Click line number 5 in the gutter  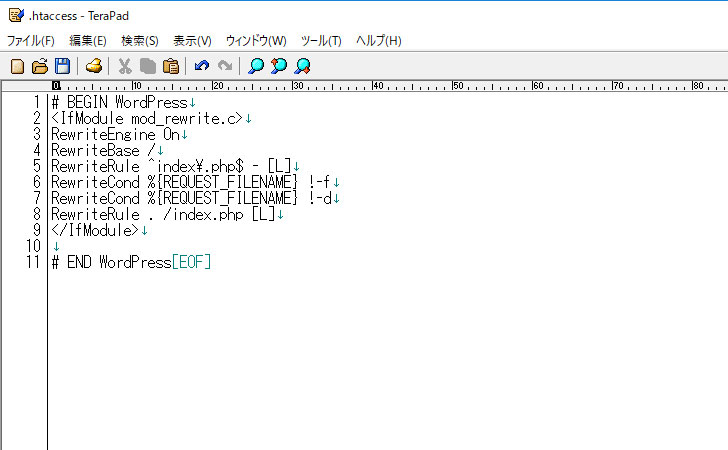[x=37, y=166]
